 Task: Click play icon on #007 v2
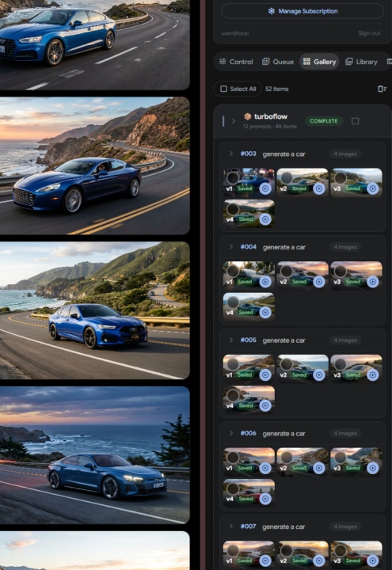point(319,561)
